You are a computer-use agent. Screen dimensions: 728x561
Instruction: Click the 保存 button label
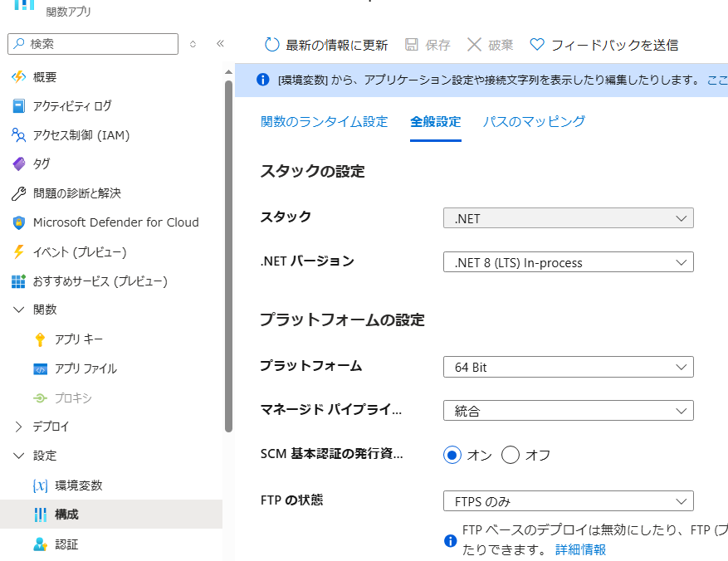437,45
